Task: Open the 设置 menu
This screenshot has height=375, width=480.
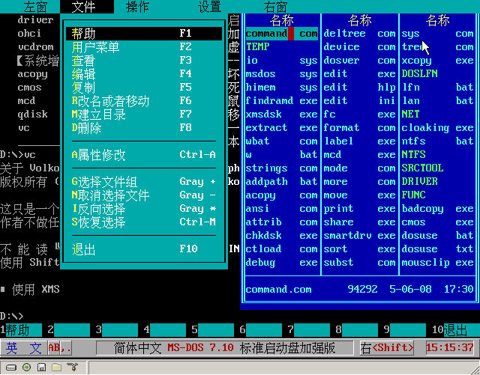Action: [209, 7]
